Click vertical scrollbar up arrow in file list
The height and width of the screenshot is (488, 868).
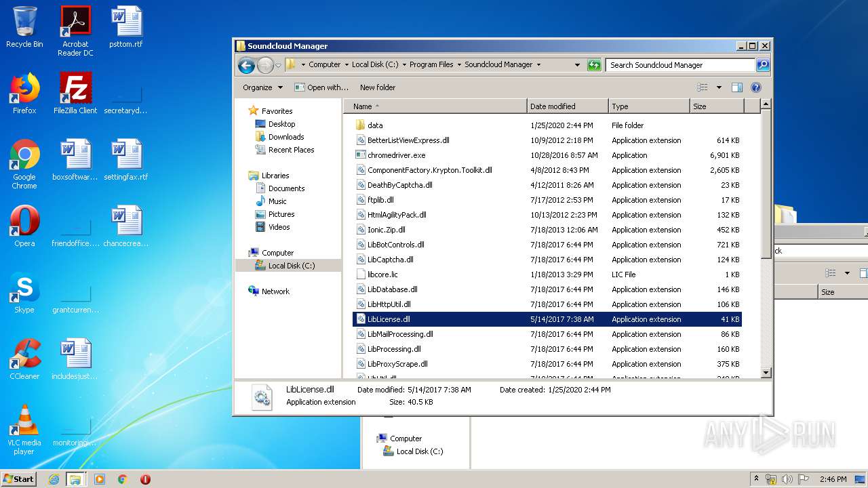coord(766,104)
